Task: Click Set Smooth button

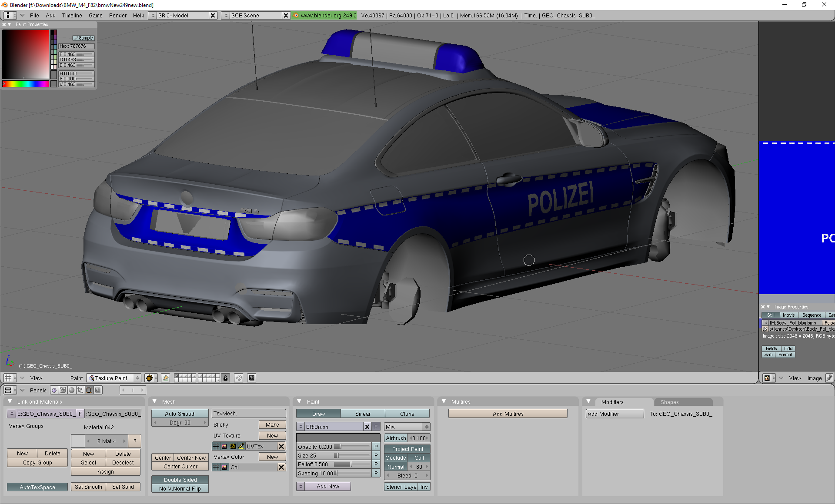Action: click(x=88, y=487)
